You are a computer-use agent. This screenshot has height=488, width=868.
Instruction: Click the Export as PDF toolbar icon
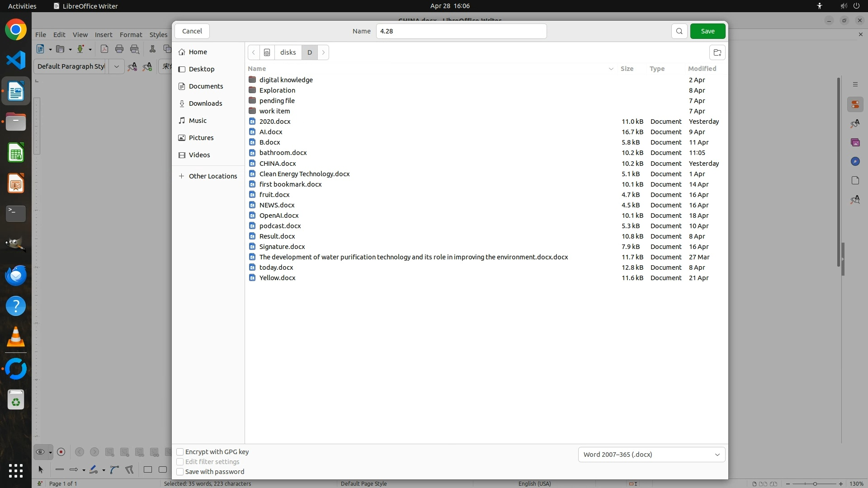coord(104,49)
